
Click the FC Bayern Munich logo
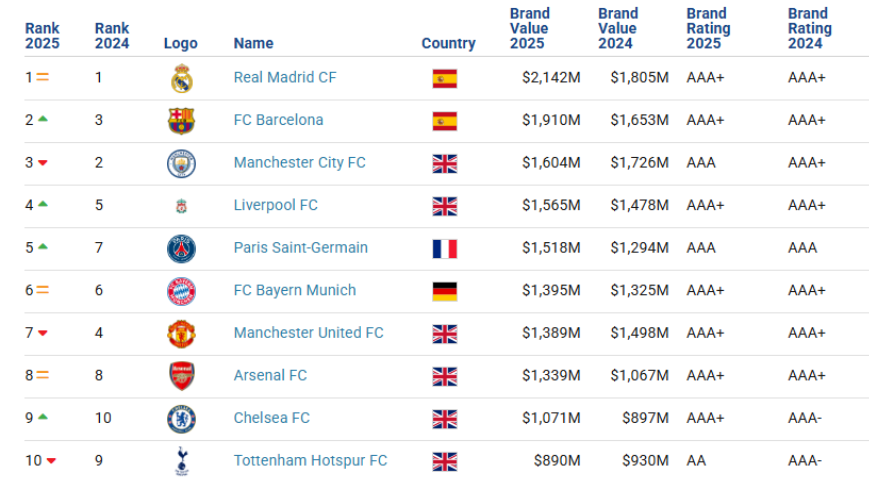point(181,291)
